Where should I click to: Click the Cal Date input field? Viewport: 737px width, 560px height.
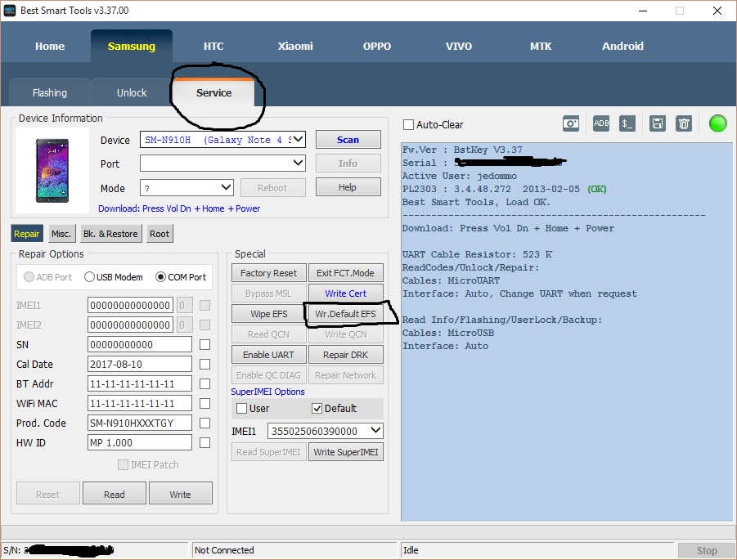coord(140,364)
